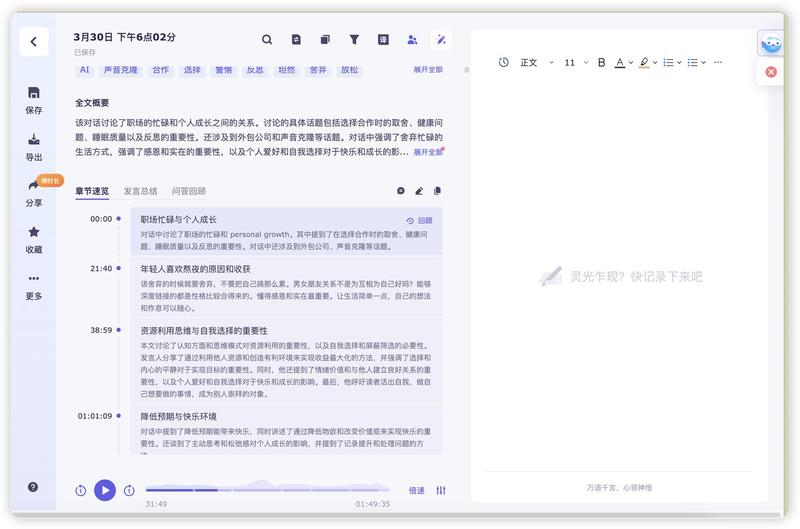
Task: Click the AI magic wand icon
Action: pyautogui.click(x=441, y=40)
